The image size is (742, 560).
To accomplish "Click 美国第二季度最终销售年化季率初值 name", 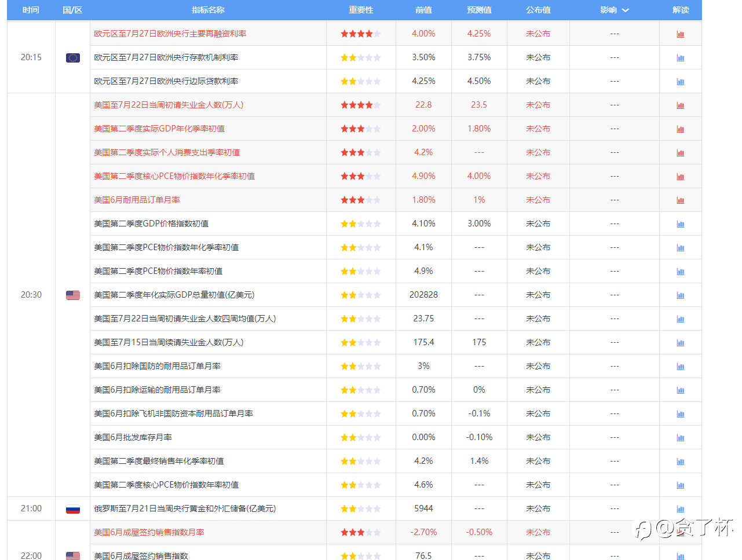I will (159, 461).
